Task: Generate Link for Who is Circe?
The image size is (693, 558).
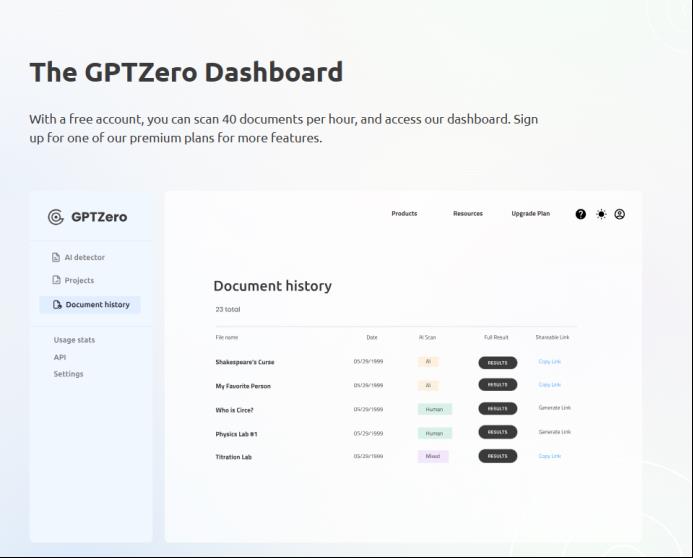Action: 554,408
